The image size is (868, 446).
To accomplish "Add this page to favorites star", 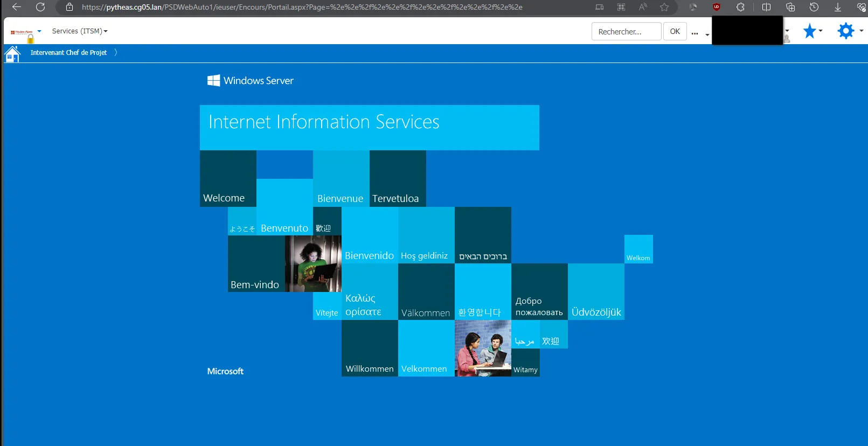I will point(664,7).
